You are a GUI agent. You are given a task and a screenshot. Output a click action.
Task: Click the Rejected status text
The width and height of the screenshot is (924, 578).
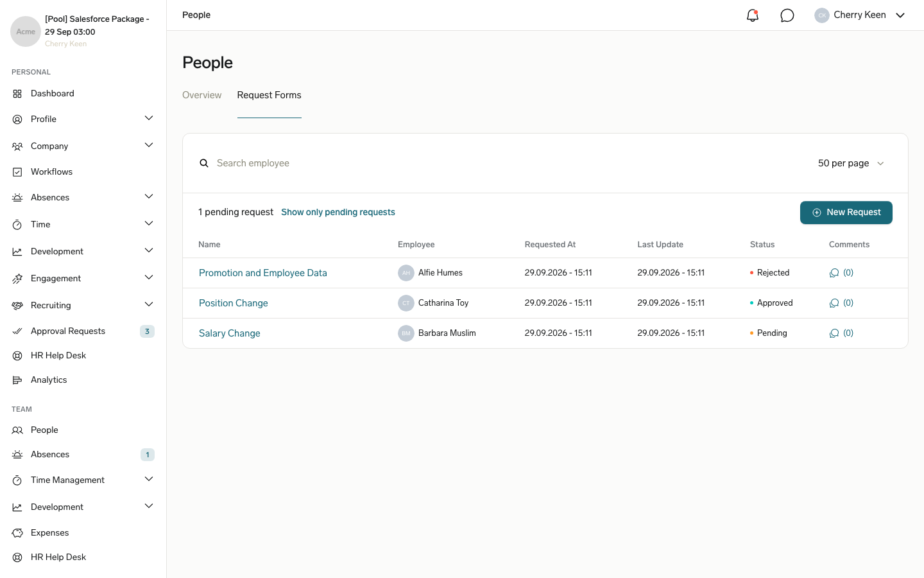pyautogui.click(x=773, y=273)
